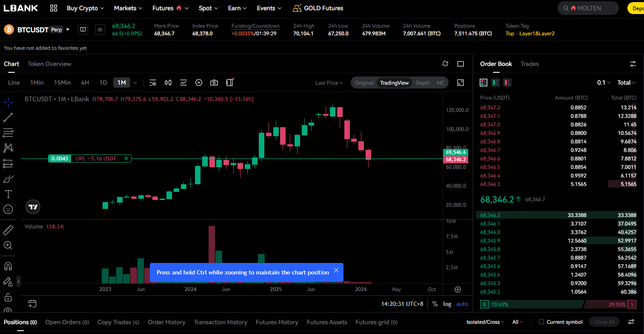
Task: Open price scale settings gear
Action: (x=458, y=289)
